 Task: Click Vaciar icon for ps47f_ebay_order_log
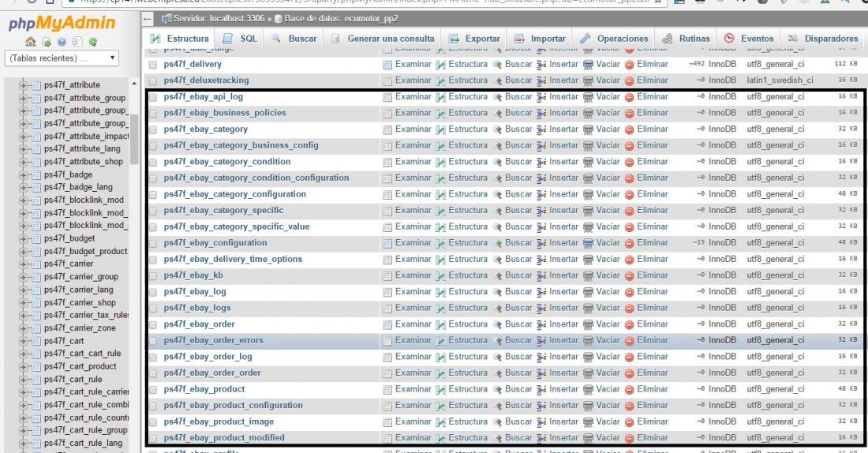coord(588,358)
